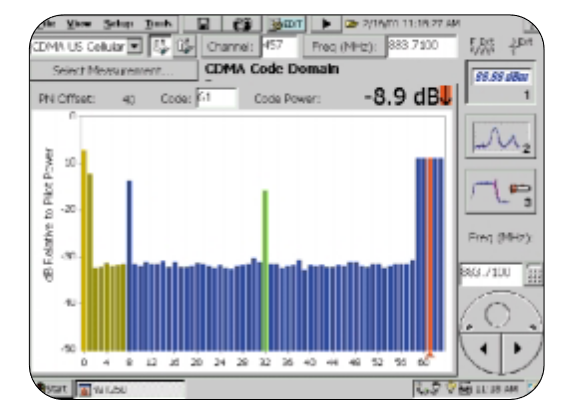Click the first marker icon at top right

483,46
